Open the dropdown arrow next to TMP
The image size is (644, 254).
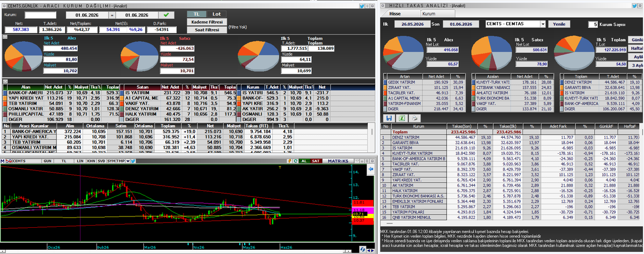coord(128,161)
